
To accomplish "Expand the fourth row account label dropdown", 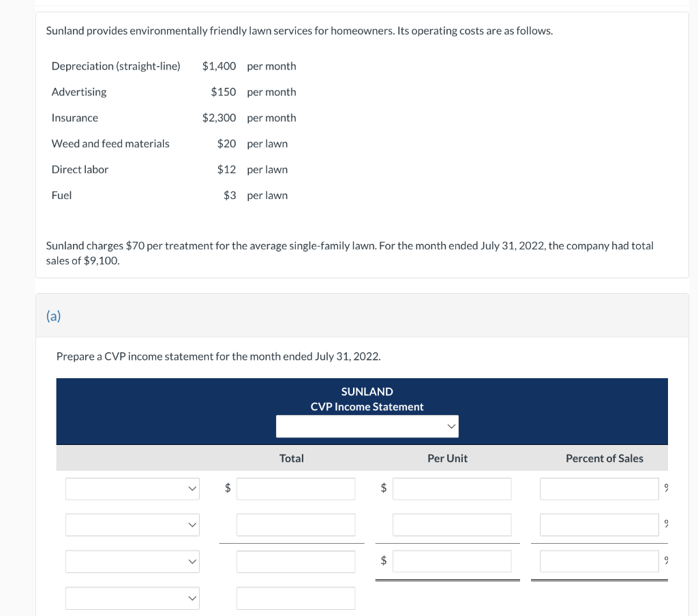I will pyautogui.click(x=132, y=598).
